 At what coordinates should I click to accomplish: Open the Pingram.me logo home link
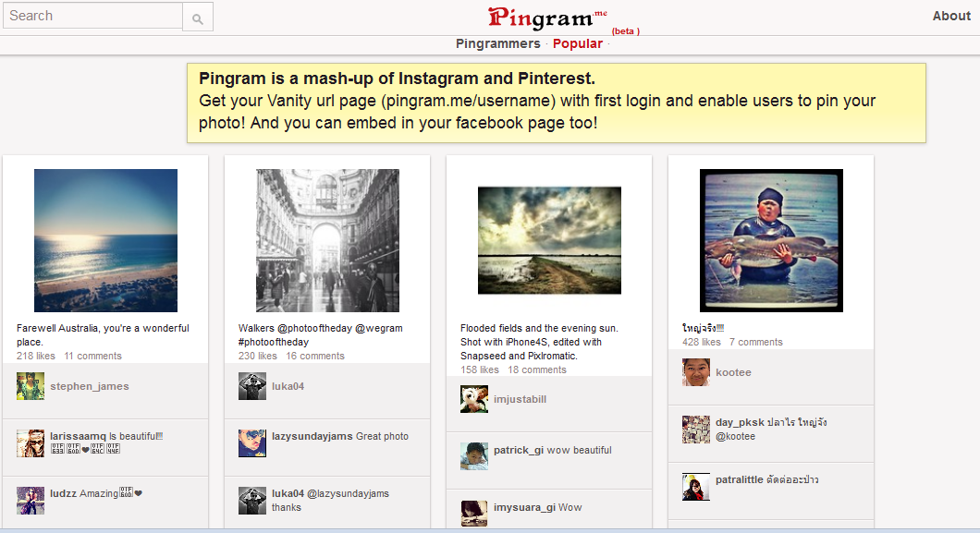point(547,18)
